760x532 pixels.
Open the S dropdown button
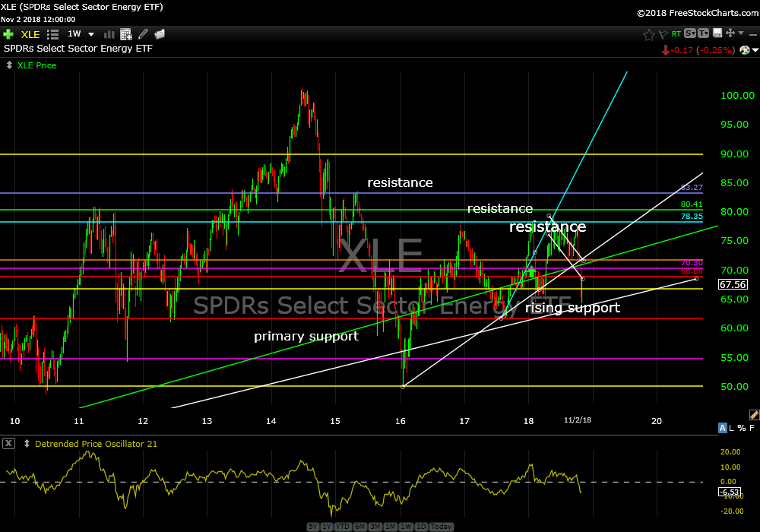(690, 34)
